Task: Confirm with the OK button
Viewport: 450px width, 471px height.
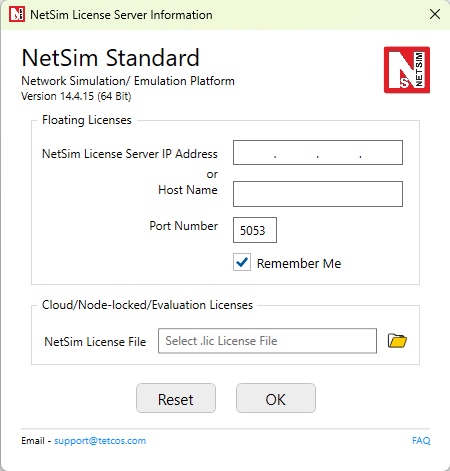Action: [x=276, y=398]
